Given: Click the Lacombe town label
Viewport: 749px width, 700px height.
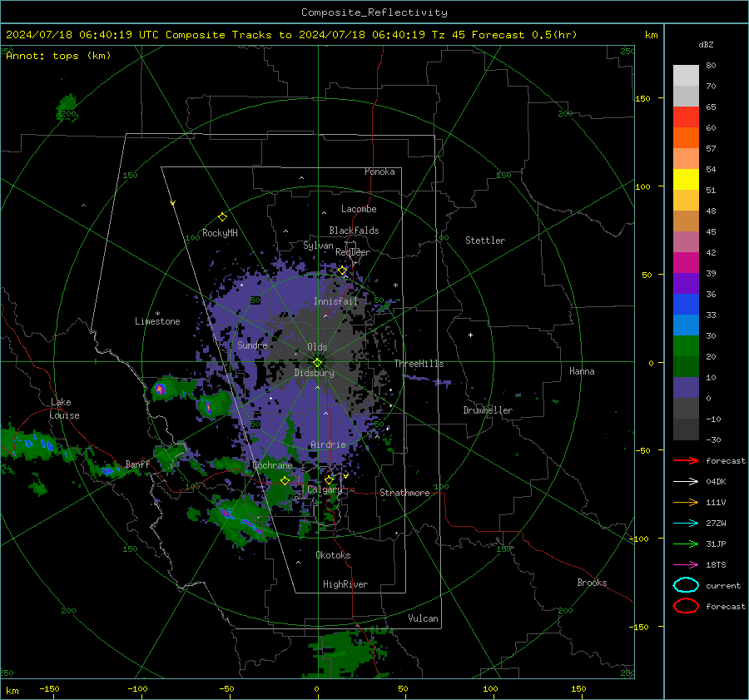Looking at the screenshot, I should pos(359,209).
